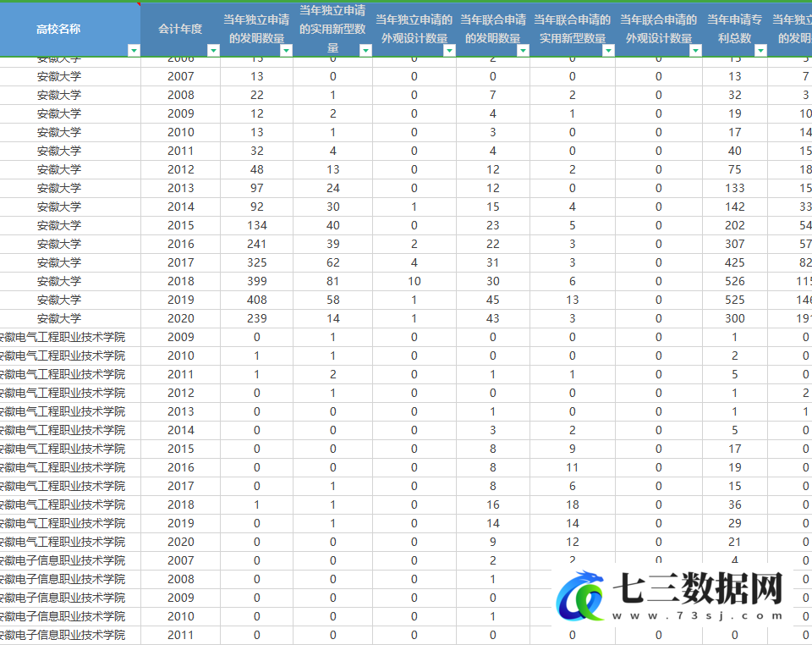Open the 高校名称 column filter dropdown
The image size is (812, 645).
coord(134,50)
